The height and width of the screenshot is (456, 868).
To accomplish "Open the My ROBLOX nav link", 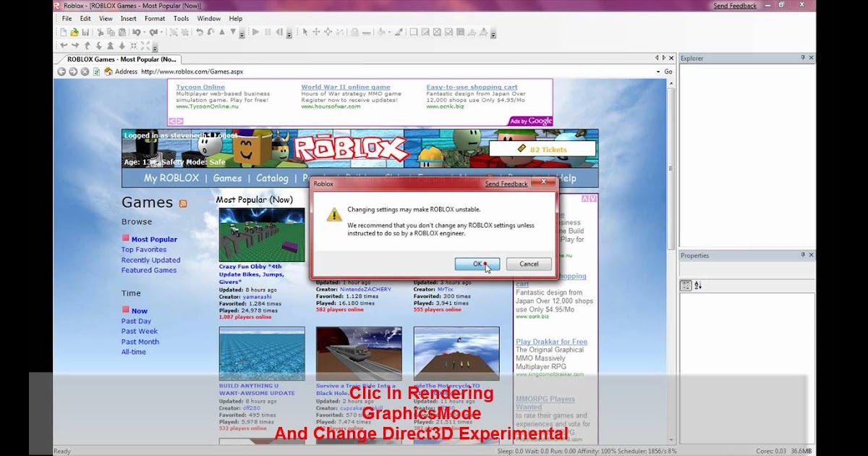I will click(x=171, y=178).
